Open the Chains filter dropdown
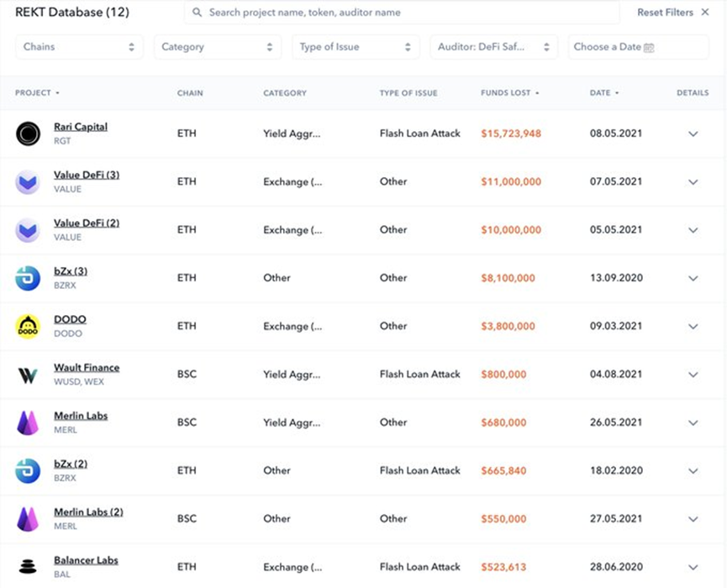Screen dimensions: 727x588 point(79,47)
